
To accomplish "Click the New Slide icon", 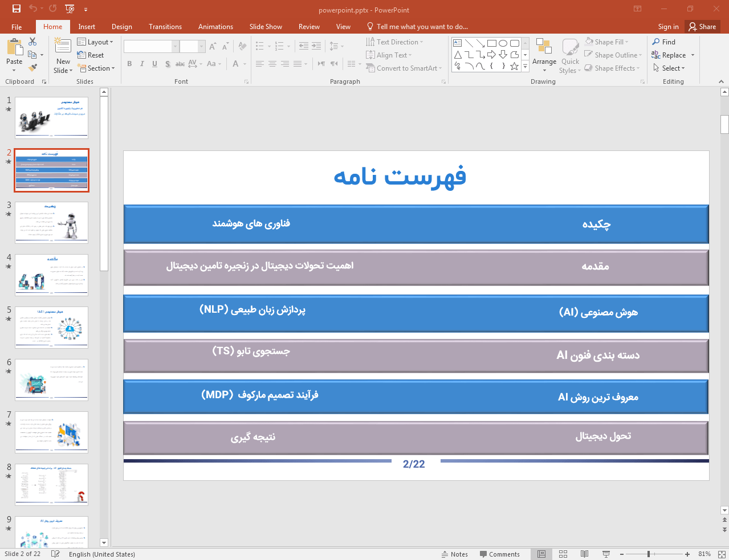I will pos(63,46).
